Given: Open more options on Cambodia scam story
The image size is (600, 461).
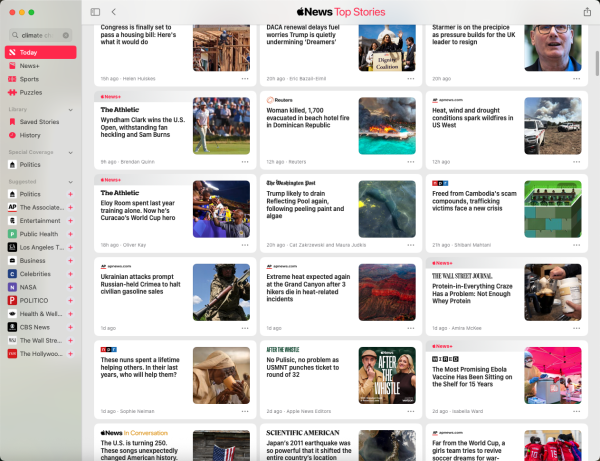Looking at the screenshot, I should 576,245.
